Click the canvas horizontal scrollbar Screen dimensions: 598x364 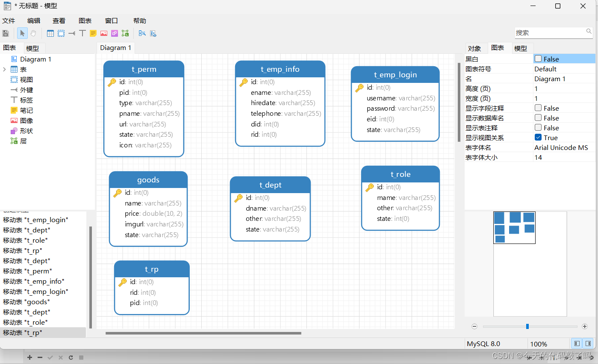[203, 333]
